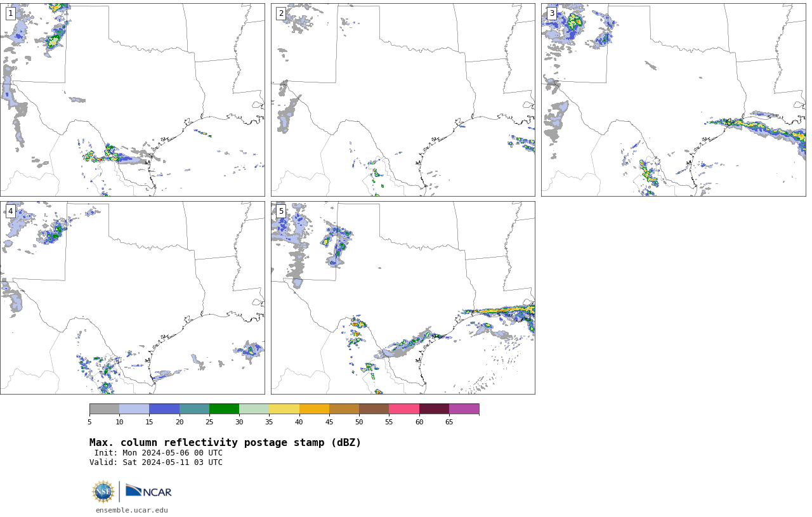This screenshot has height=517, width=812.
Task: Click the purple 65+ dBZ color swatch
Action: (464, 409)
